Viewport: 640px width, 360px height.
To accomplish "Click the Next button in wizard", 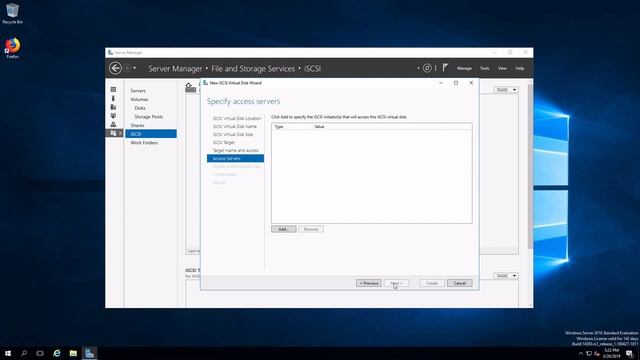I will (396, 283).
